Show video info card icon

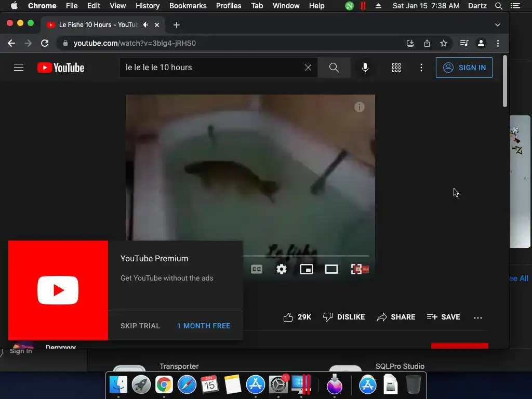[360, 107]
